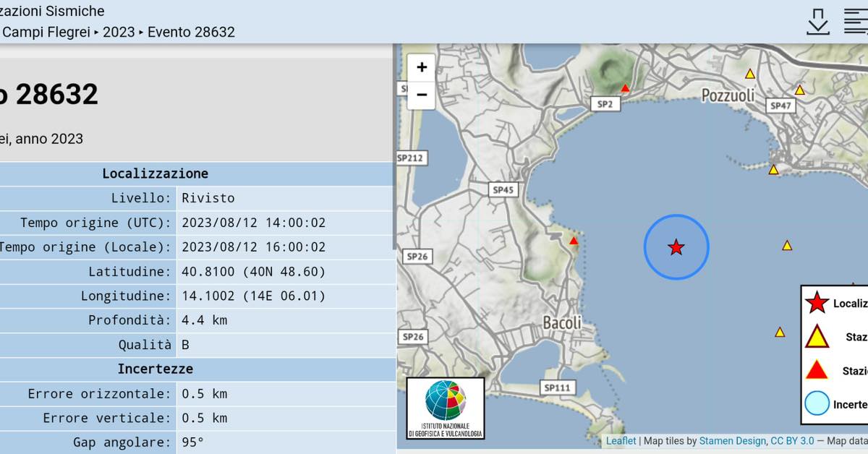Viewport: 868px width, 454px height.
Task: Open the 2023 breadcrumb item
Action: tap(119, 32)
